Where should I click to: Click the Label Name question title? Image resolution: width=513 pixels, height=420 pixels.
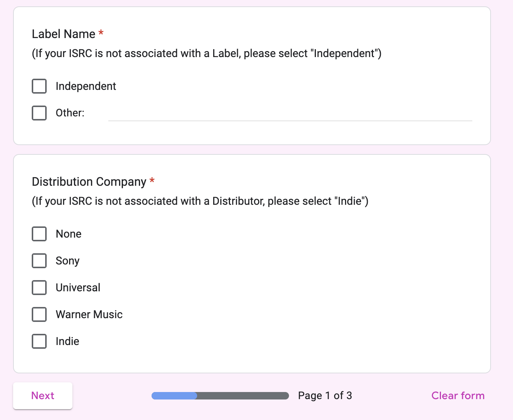coord(63,34)
